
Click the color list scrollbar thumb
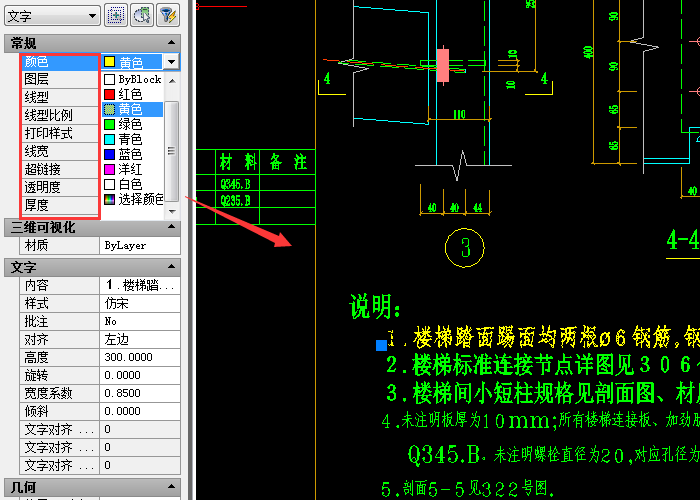(172, 151)
